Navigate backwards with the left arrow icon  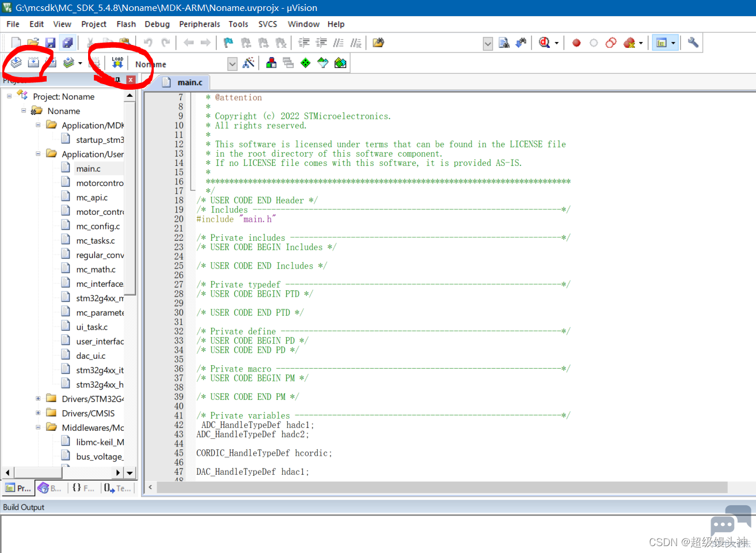[x=188, y=43]
